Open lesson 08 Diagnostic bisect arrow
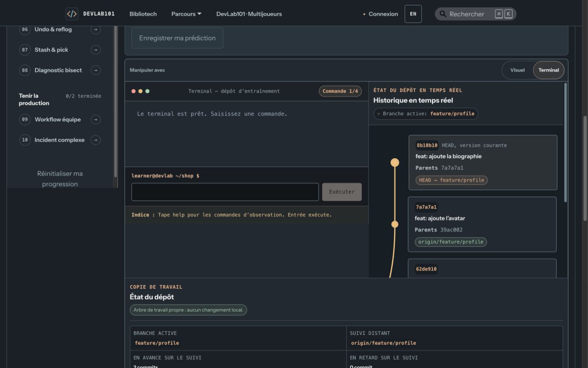Image resolution: width=588 pixels, height=368 pixels. click(96, 70)
